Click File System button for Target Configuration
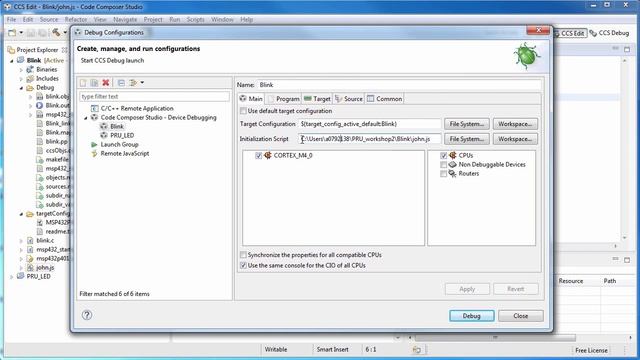This screenshot has width=640, height=360. 467,124
